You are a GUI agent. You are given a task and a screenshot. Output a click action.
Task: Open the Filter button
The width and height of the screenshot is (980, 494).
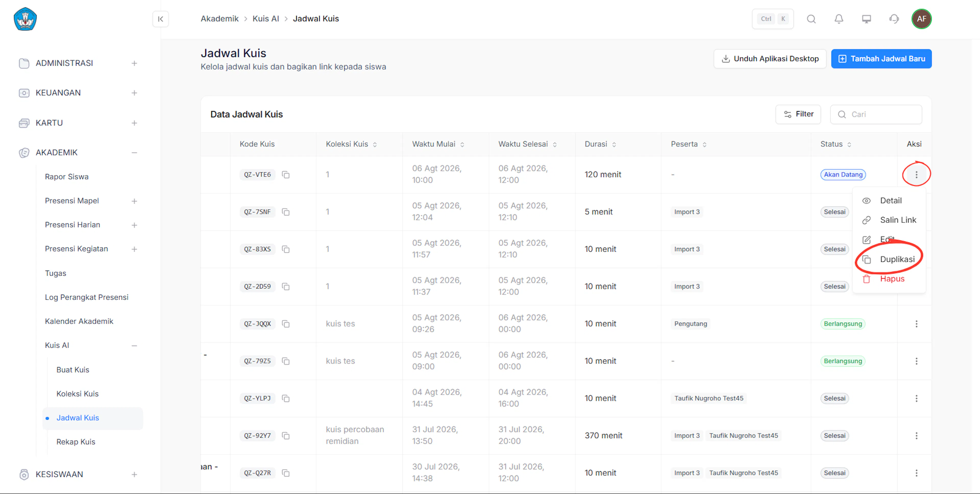click(798, 114)
